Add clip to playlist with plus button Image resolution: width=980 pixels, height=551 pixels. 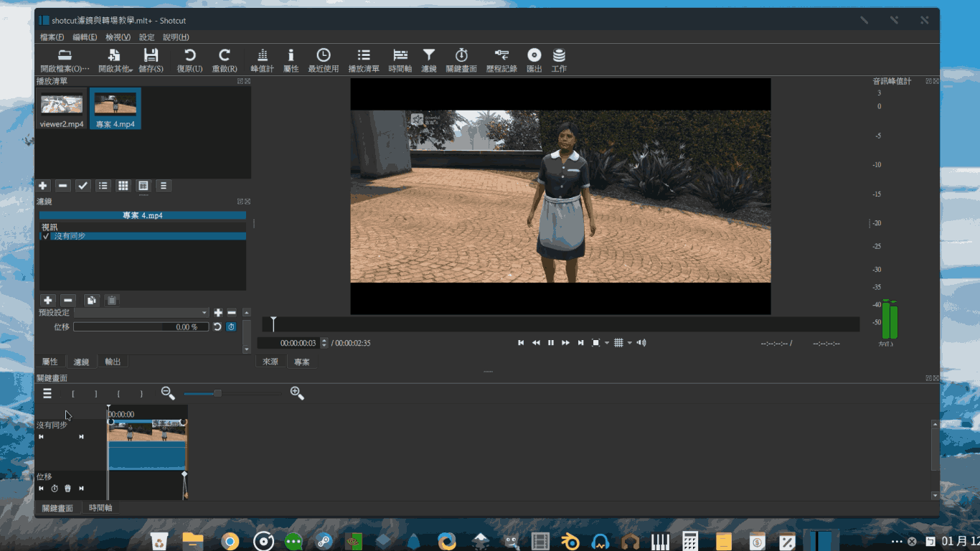pyautogui.click(x=43, y=186)
